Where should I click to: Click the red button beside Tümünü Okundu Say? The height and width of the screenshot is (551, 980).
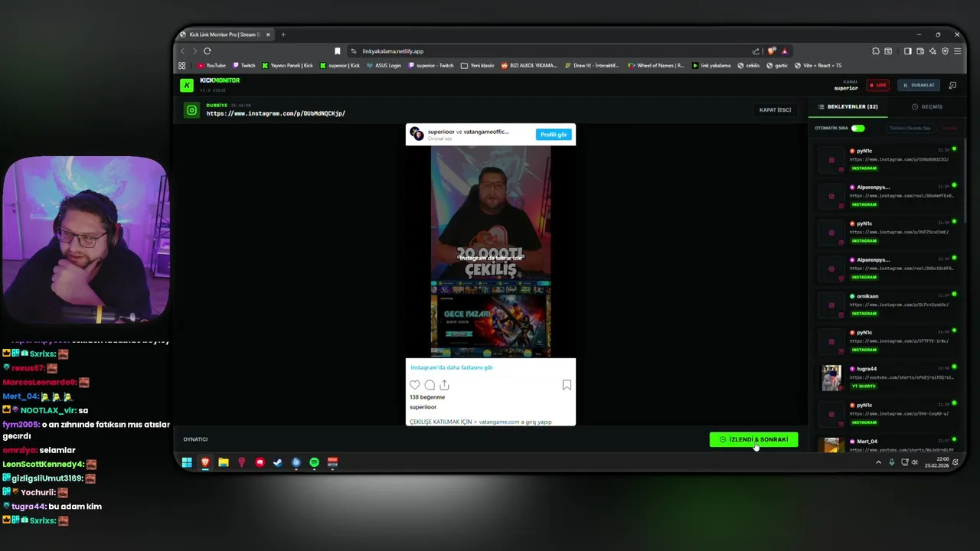tap(949, 128)
